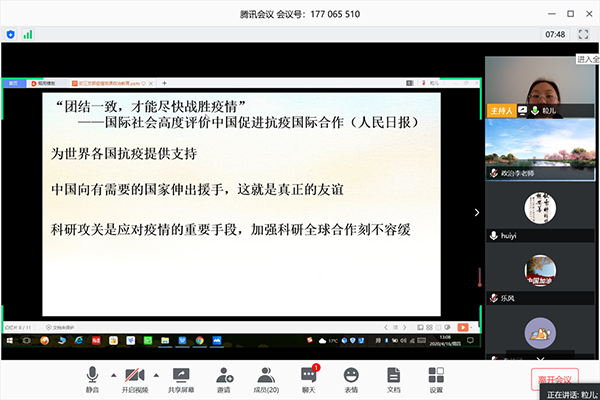Turn on camera with 开启视频

(x=135, y=379)
